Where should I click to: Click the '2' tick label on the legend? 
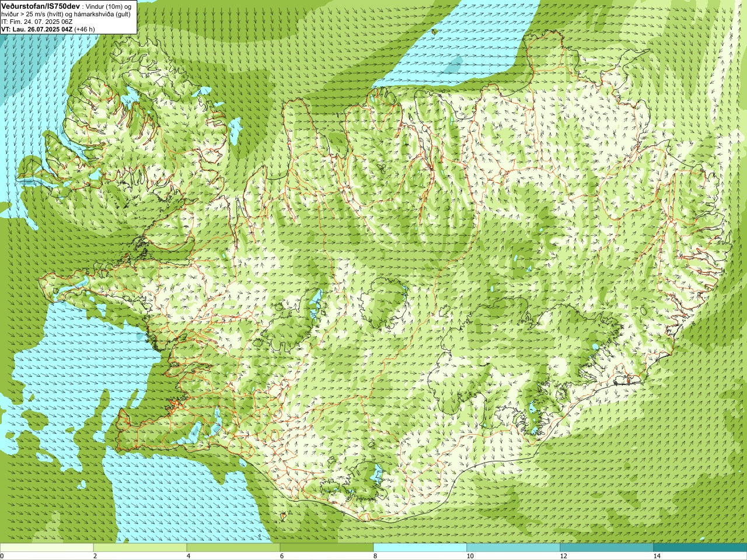tap(95, 556)
